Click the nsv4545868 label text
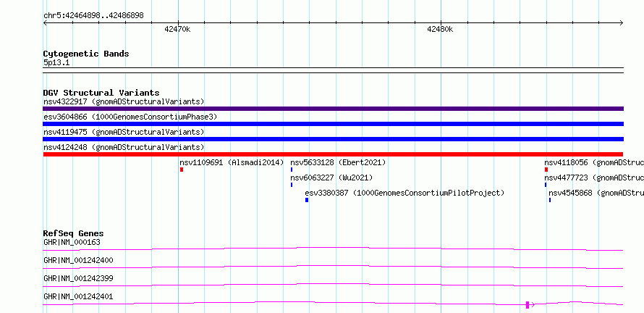Screen dimensions: 644x313 [x=596, y=193]
